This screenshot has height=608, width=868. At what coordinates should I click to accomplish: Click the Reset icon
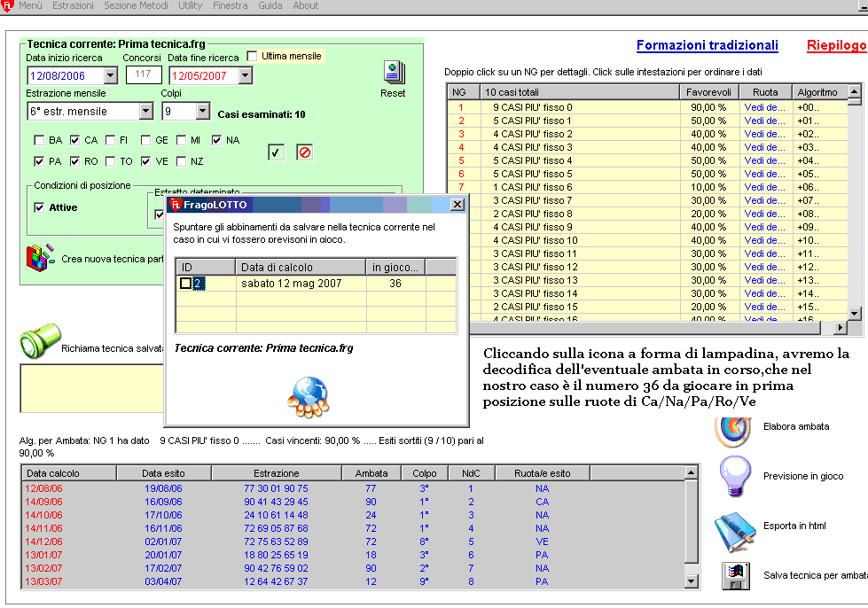point(394,73)
